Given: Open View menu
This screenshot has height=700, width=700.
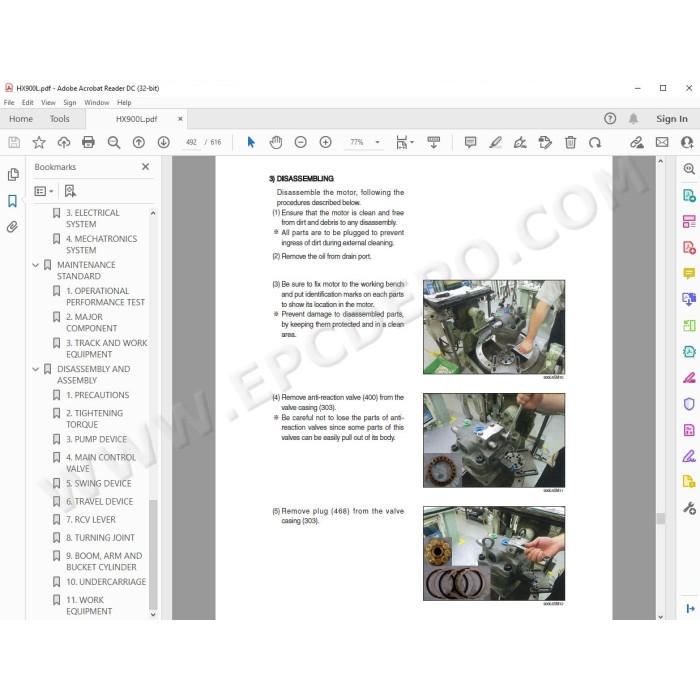Looking at the screenshot, I should (x=48, y=102).
